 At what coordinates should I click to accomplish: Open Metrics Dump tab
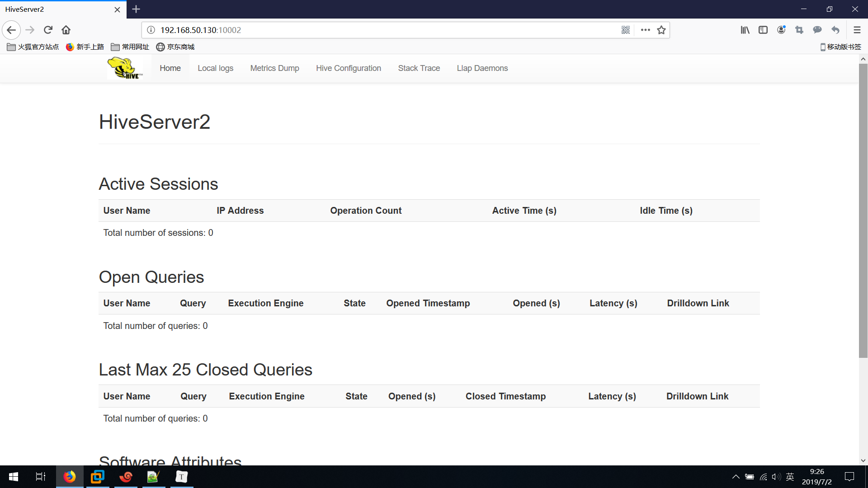coord(274,68)
